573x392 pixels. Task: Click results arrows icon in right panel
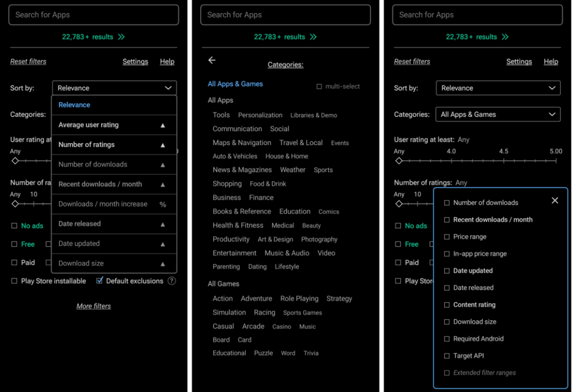click(505, 37)
